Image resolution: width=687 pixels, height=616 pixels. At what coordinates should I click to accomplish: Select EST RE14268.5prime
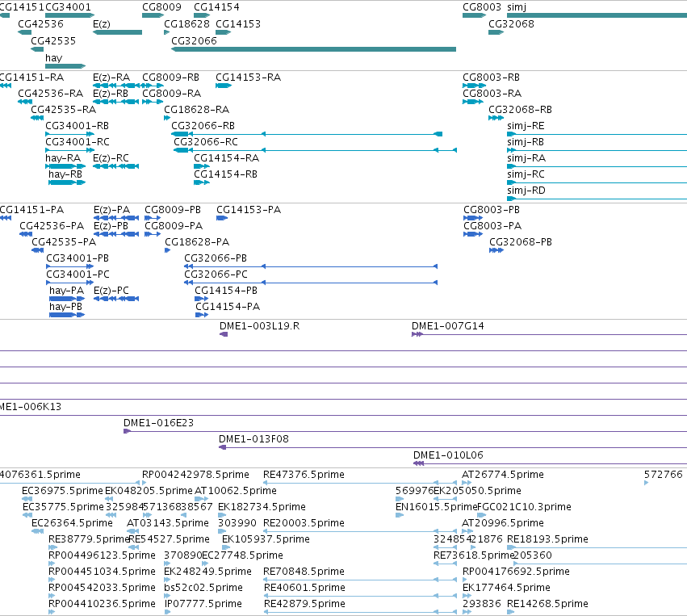(547, 605)
